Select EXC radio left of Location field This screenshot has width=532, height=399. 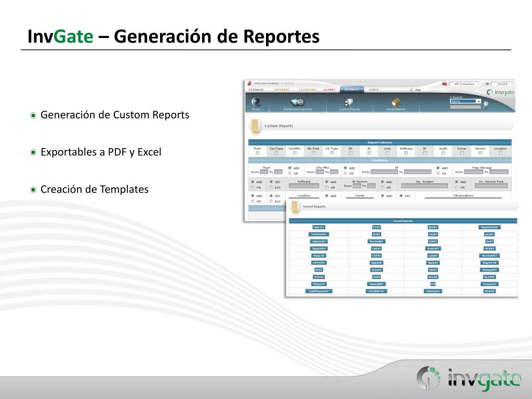pos(271,201)
